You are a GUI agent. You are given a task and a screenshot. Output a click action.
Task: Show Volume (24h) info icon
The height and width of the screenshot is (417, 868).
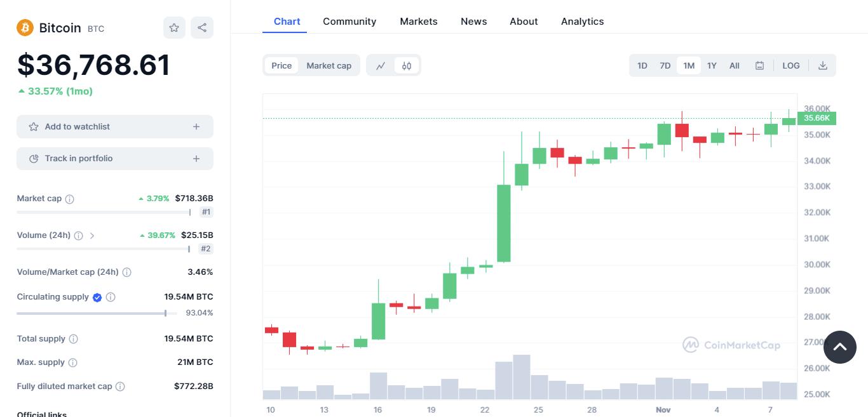(78, 235)
